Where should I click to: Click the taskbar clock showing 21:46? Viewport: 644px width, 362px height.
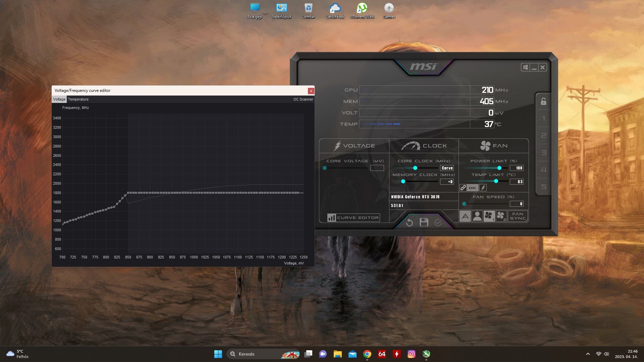626,354
